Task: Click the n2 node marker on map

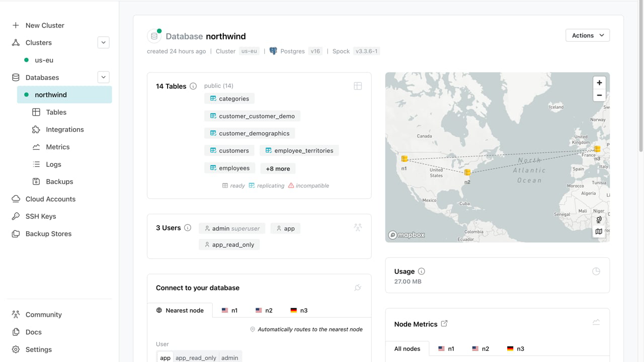Action: point(467,172)
